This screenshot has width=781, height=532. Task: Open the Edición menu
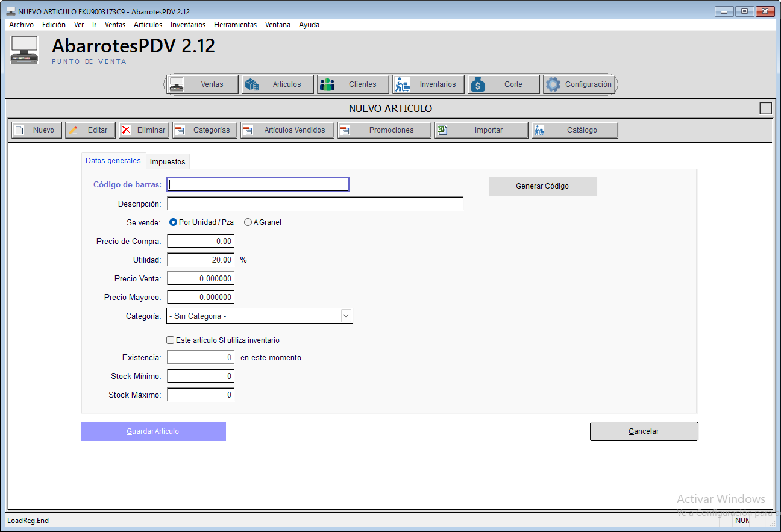54,25
